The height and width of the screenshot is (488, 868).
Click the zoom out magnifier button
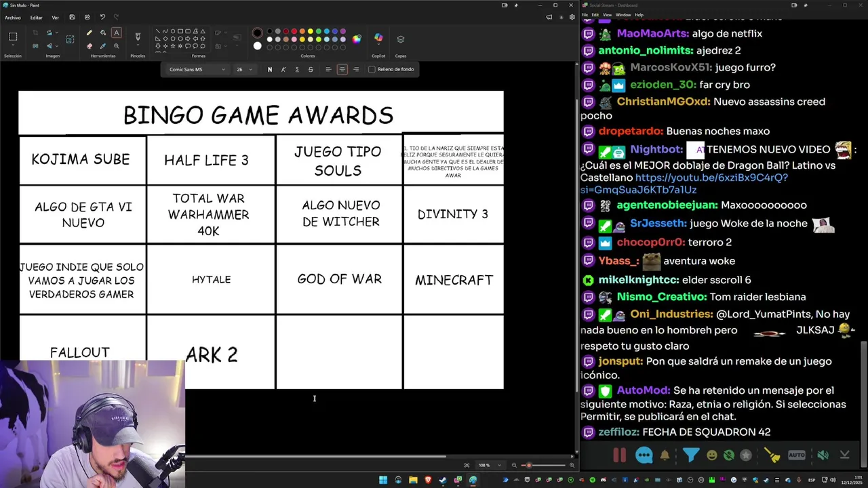(514, 465)
